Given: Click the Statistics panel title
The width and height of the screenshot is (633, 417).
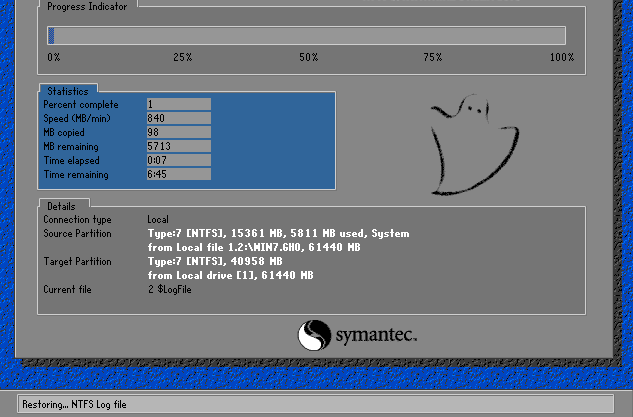Looking at the screenshot, I should pos(68,92).
